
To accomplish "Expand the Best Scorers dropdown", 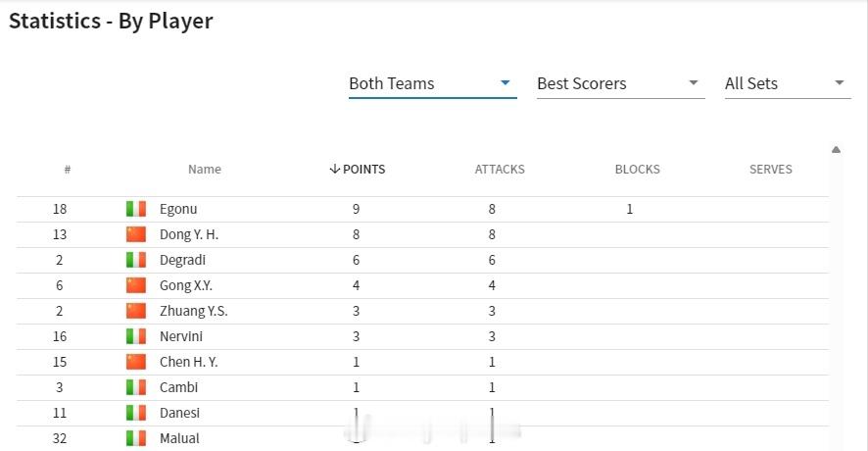I will [620, 83].
